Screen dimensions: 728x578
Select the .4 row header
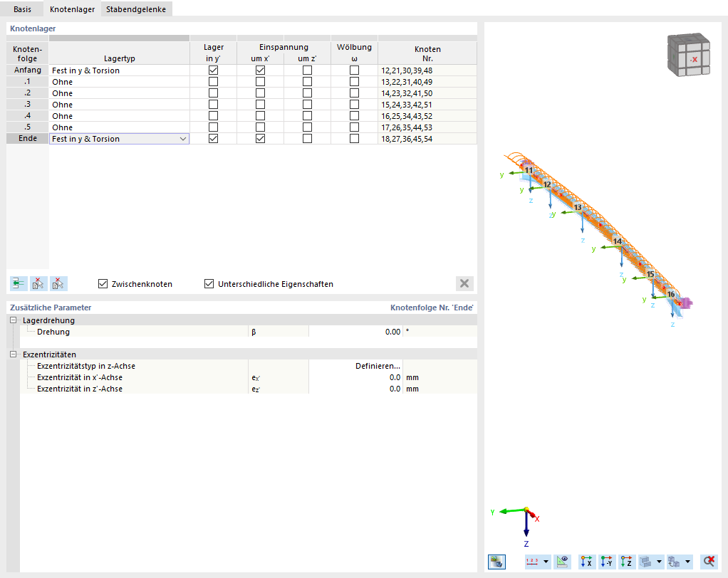click(27, 115)
